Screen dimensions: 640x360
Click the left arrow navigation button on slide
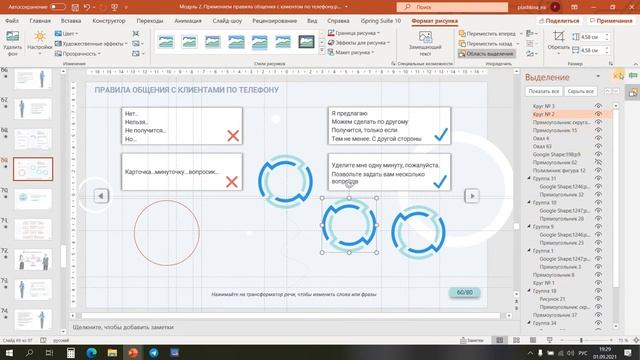click(101, 196)
